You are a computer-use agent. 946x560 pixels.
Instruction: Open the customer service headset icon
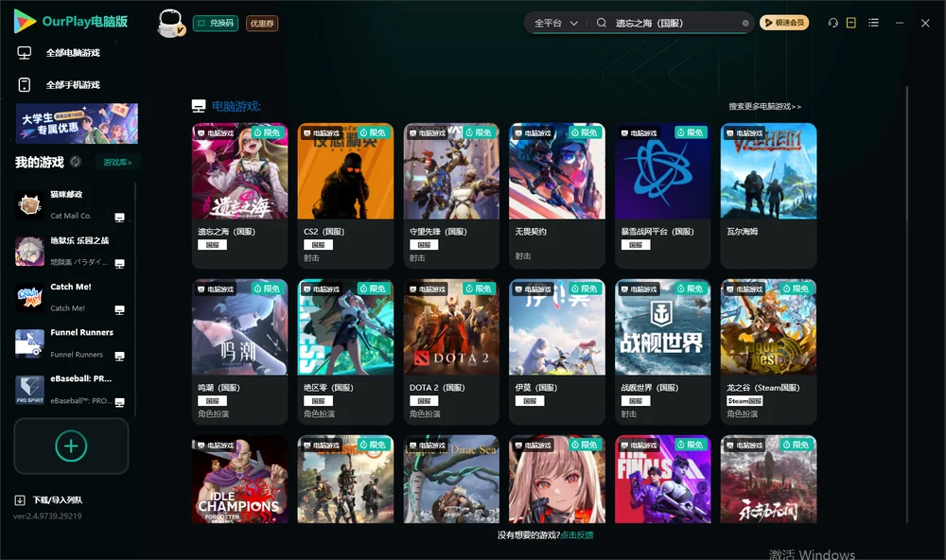click(833, 23)
